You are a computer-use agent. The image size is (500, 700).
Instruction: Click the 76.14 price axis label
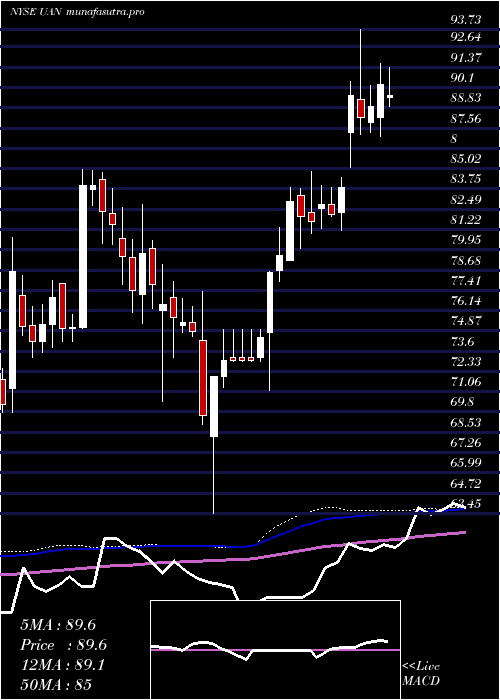coord(466,301)
